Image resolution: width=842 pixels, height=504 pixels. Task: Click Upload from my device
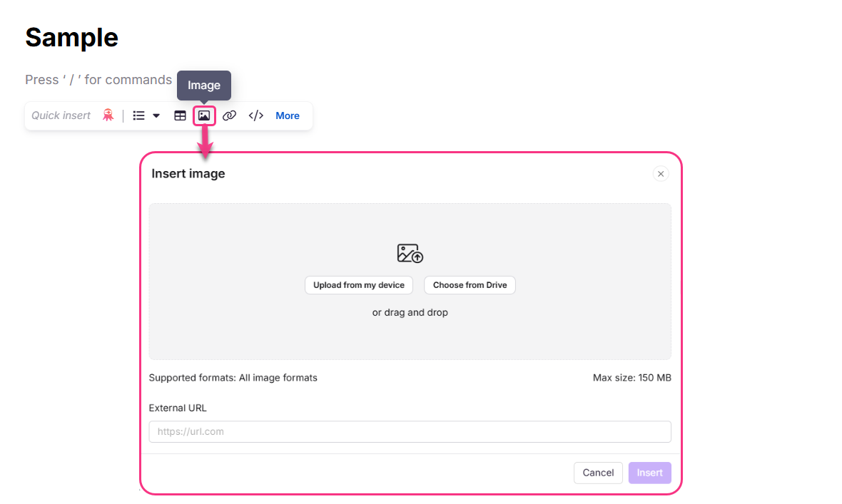[359, 284]
